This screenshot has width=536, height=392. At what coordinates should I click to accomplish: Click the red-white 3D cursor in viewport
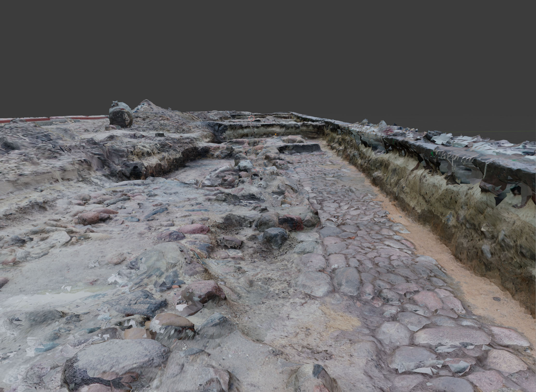pos(251,119)
